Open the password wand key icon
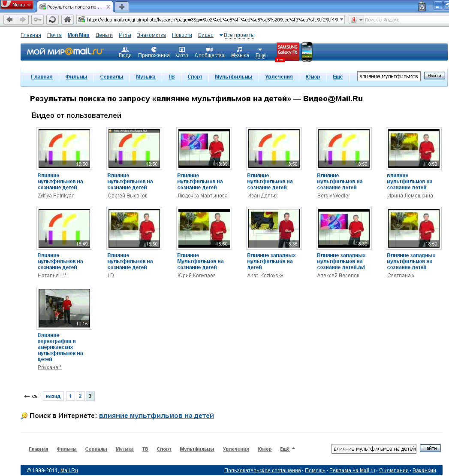The width and height of the screenshot is (449, 476). coord(37,20)
